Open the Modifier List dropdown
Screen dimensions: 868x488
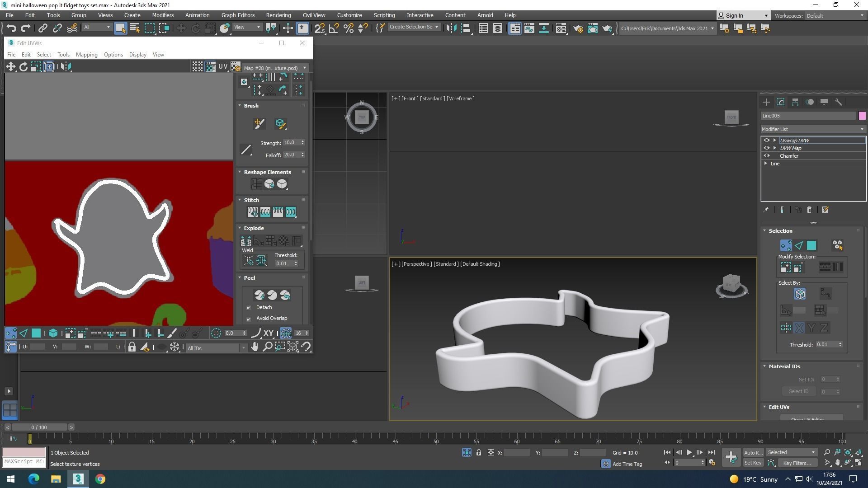(813, 129)
